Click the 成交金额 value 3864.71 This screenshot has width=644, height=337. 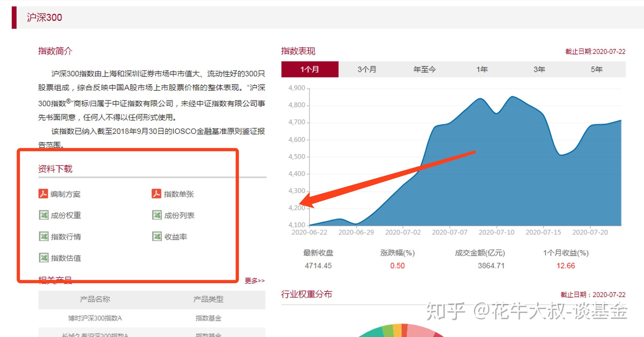click(491, 266)
